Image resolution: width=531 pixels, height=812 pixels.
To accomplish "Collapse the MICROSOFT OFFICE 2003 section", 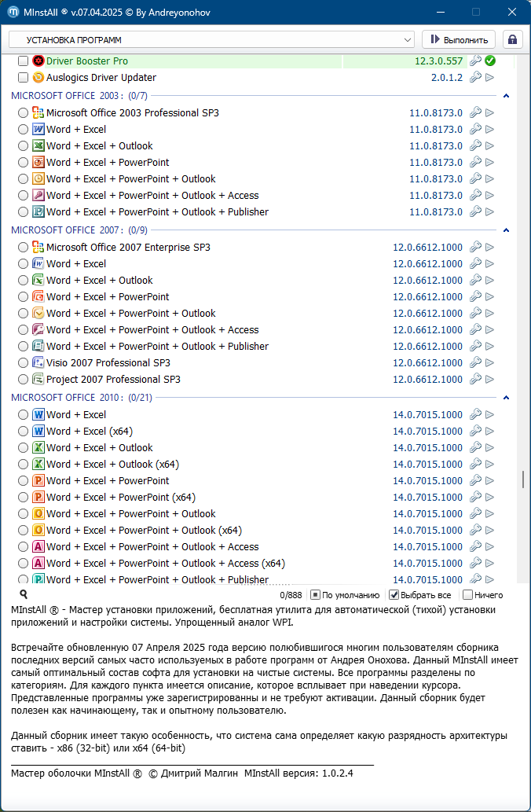I will click(506, 96).
